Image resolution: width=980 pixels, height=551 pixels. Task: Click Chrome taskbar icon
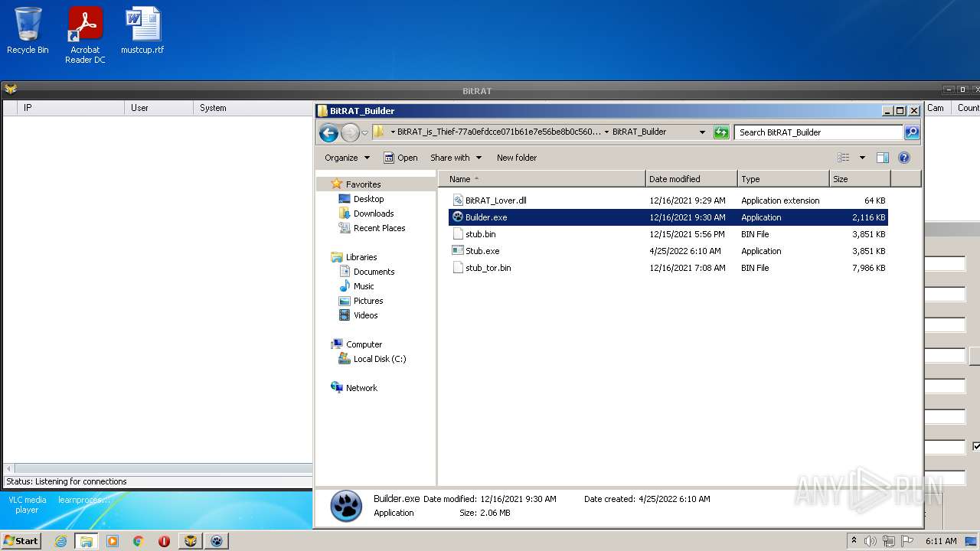tap(139, 541)
